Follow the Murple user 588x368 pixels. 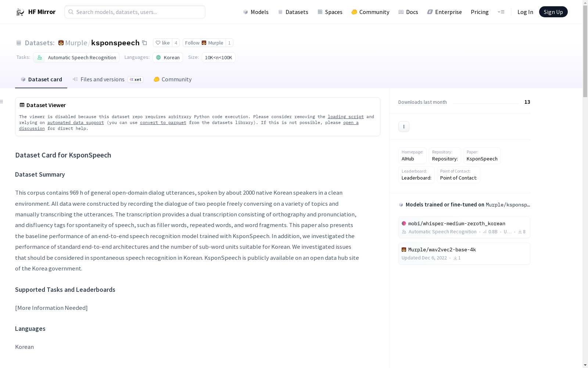coord(204,43)
